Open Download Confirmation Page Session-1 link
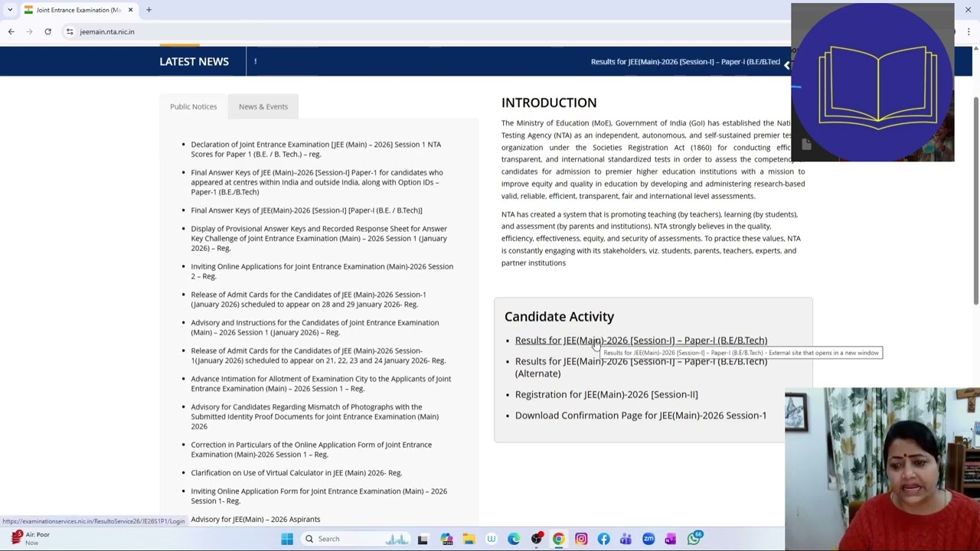 (641, 416)
